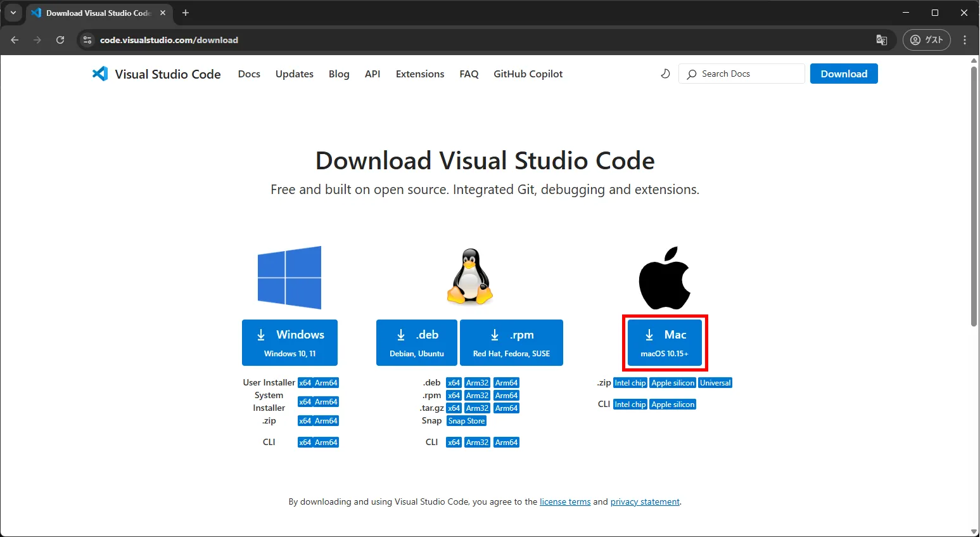Select Linux .rpm x64 link
Viewport: 980px width, 537px height.
454,396
